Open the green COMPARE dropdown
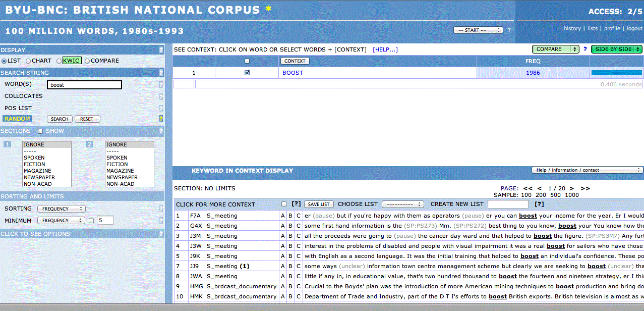The height and width of the screenshot is (311, 644). (556, 49)
